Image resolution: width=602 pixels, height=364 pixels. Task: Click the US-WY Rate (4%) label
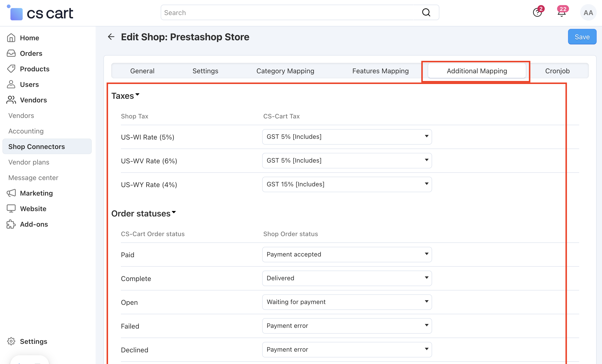[x=149, y=184]
